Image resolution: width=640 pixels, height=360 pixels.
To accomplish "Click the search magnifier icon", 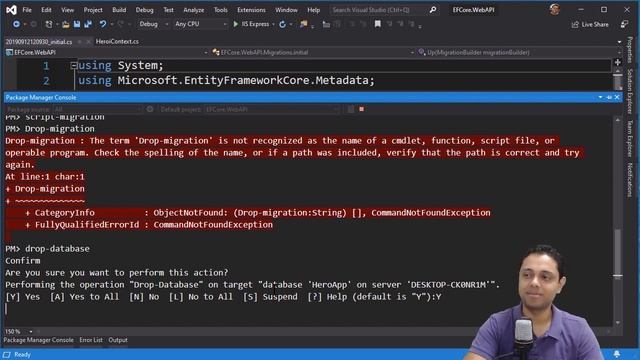I will pos(433,10).
